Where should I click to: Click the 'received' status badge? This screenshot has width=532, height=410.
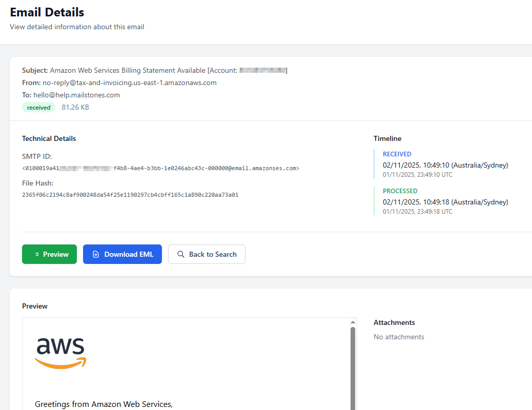point(38,107)
